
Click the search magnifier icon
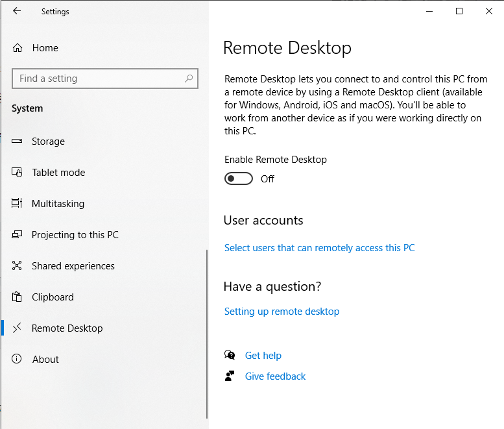coord(189,78)
